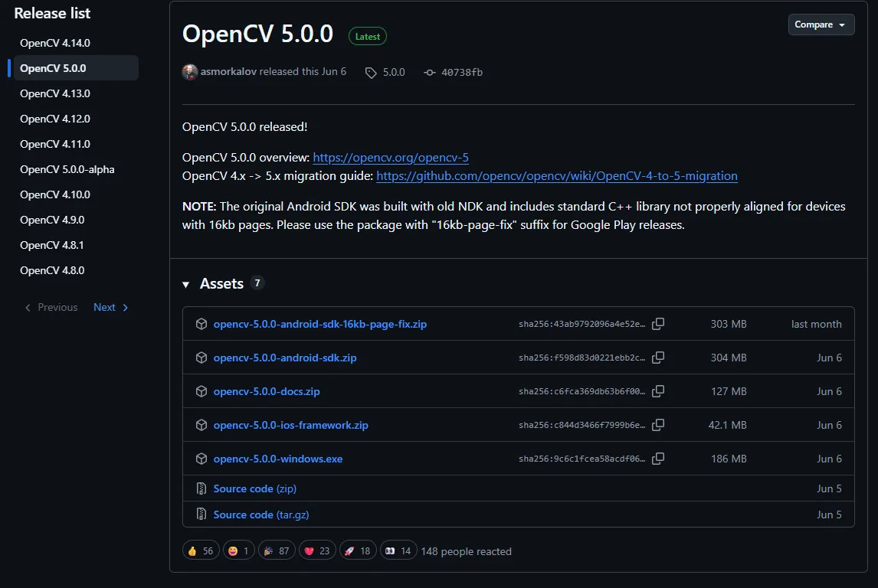Click the tag icon next to 5.0.0
Screen dimensions: 878x588
(x=371, y=73)
